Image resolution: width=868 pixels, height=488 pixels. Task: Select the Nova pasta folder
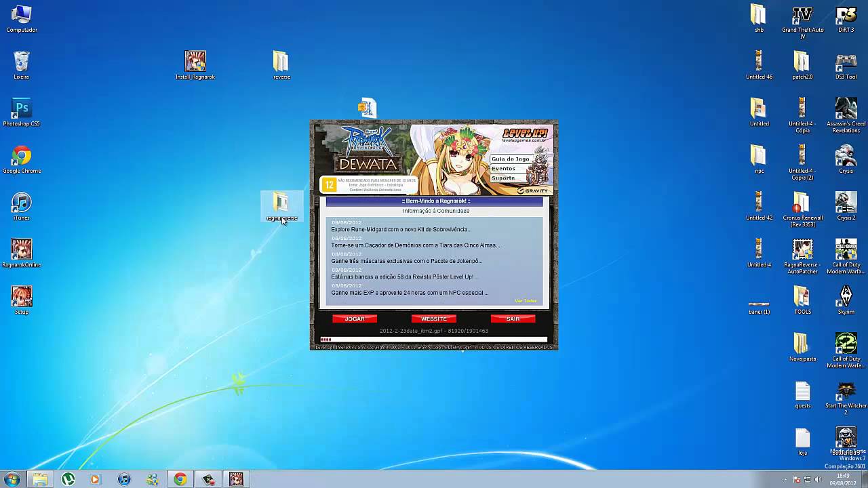(x=802, y=347)
